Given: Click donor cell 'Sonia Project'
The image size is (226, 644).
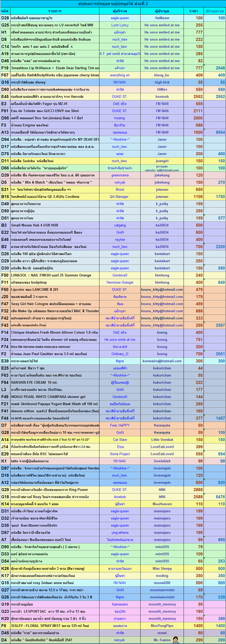Looking at the screenshot, I should (x=120, y=454).
